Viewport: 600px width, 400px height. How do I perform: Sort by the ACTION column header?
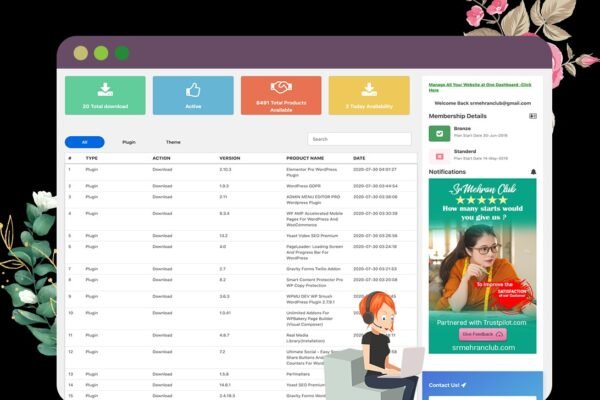click(x=161, y=158)
